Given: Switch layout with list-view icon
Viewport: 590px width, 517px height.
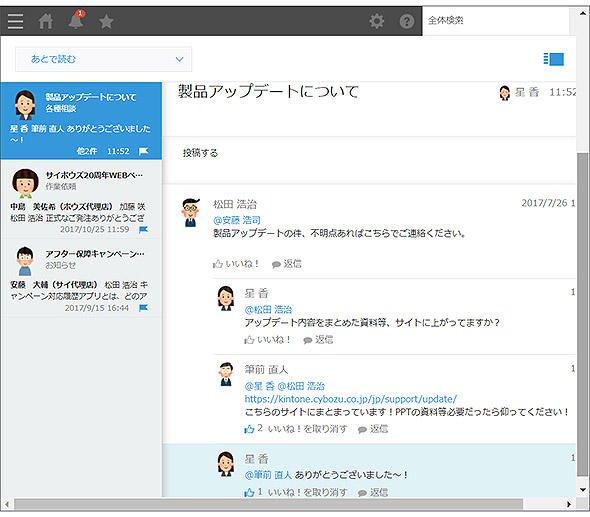Looking at the screenshot, I should click(x=554, y=59).
